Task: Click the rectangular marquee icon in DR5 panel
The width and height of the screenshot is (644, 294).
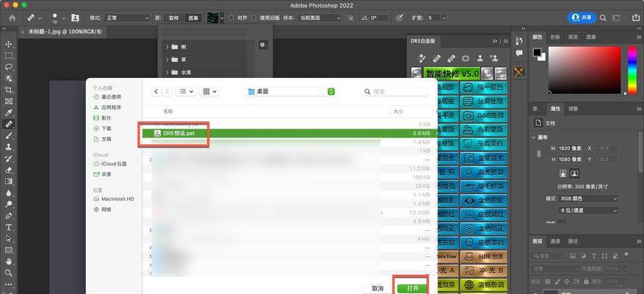Action: click(x=466, y=58)
